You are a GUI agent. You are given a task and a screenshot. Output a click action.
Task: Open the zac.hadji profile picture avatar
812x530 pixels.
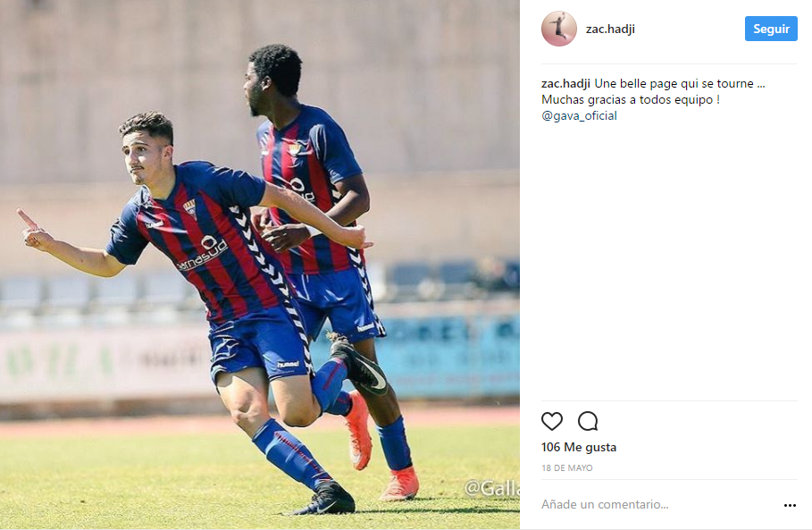click(x=559, y=29)
